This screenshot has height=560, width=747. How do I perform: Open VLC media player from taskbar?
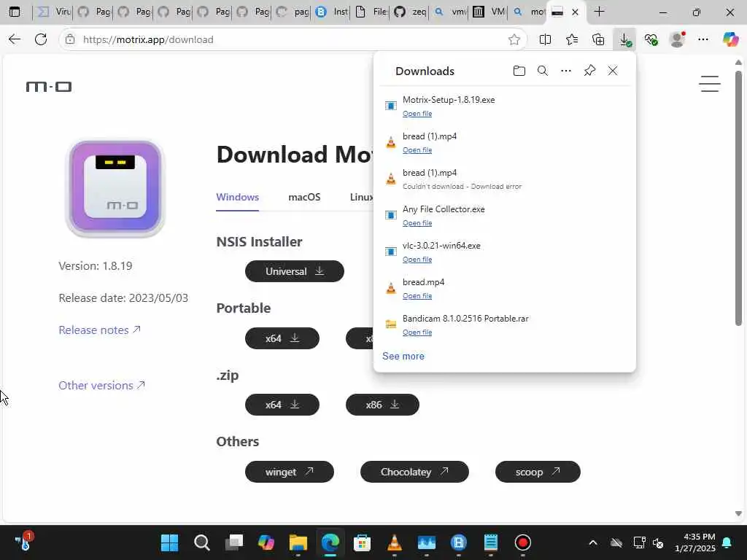point(395,542)
